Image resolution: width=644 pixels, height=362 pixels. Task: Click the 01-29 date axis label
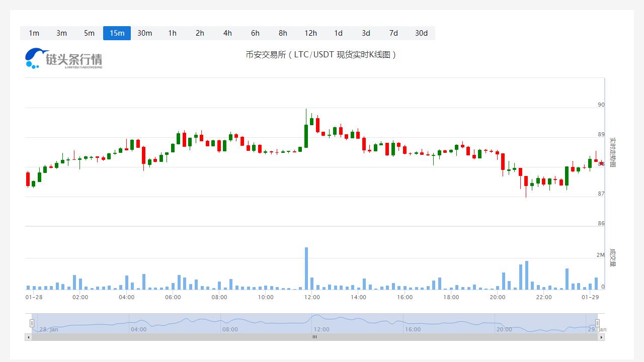coord(590,297)
